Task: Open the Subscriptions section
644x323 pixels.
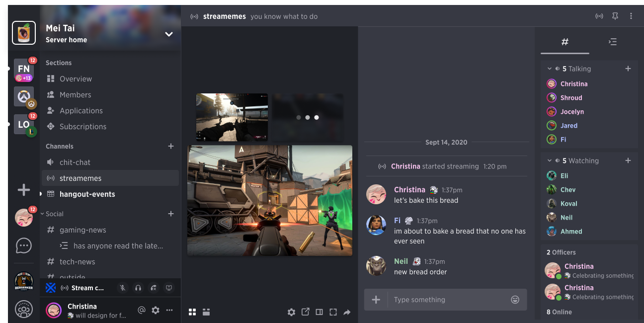Action: click(110, 126)
